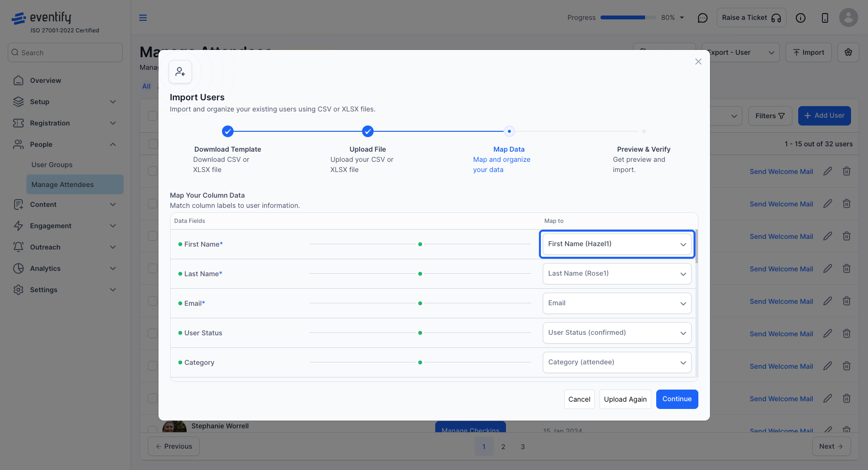Close the Import Users dialog
The height and width of the screenshot is (470, 868).
point(698,62)
